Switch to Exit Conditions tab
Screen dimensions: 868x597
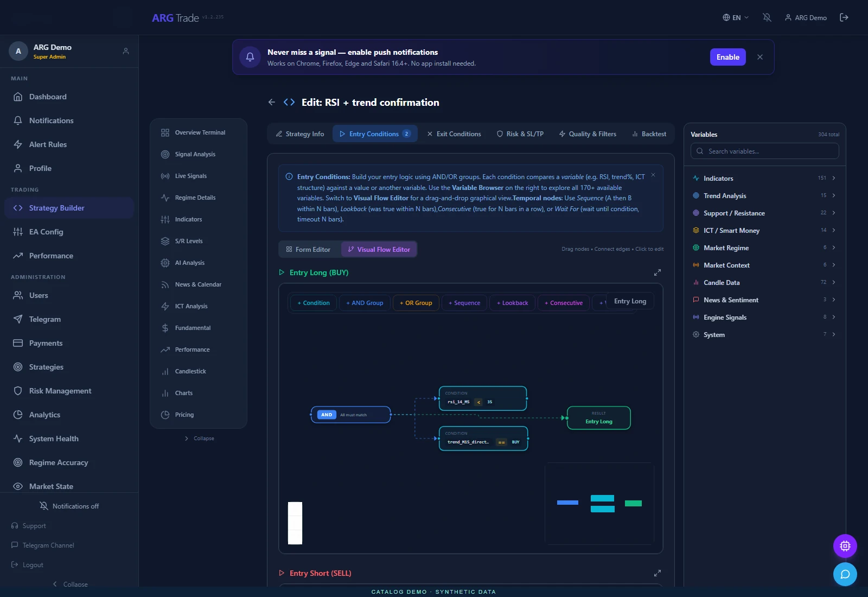pyautogui.click(x=454, y=134)
